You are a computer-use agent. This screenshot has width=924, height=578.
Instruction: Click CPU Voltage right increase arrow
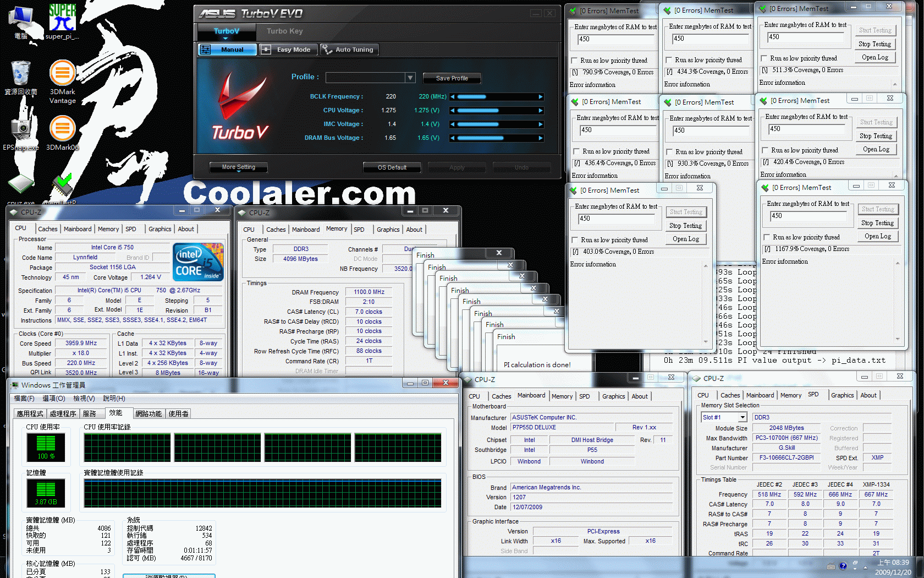541,111
